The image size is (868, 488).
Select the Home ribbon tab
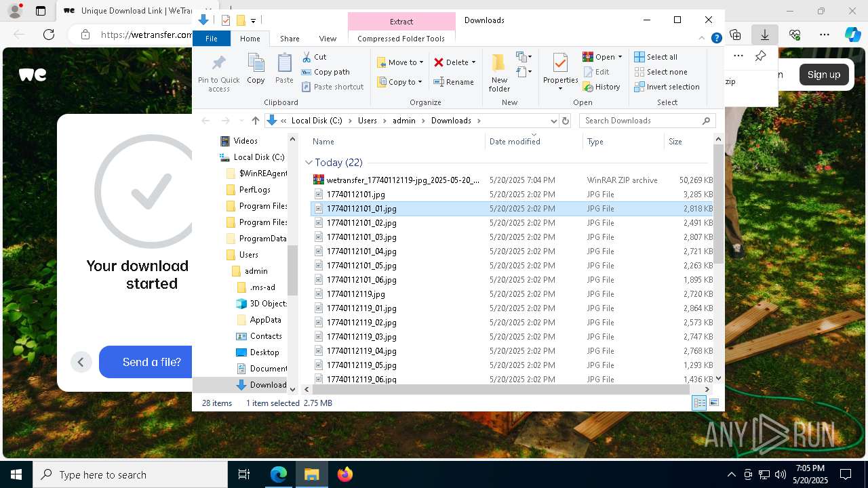(x=250, y=39)
